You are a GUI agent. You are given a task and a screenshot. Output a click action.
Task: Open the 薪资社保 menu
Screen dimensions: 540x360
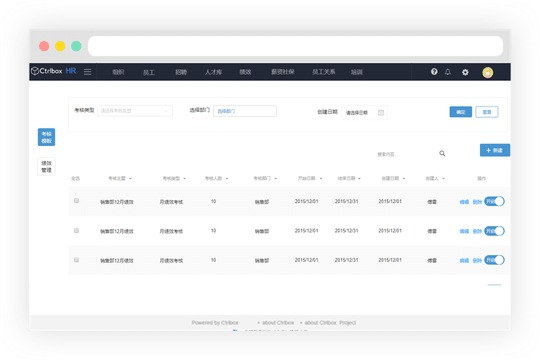coord(283,72)
